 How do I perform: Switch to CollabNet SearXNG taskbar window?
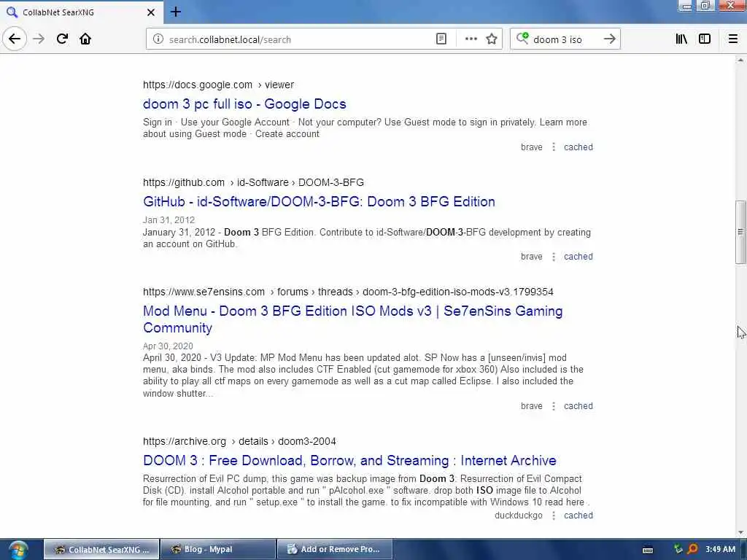point(101,550)
